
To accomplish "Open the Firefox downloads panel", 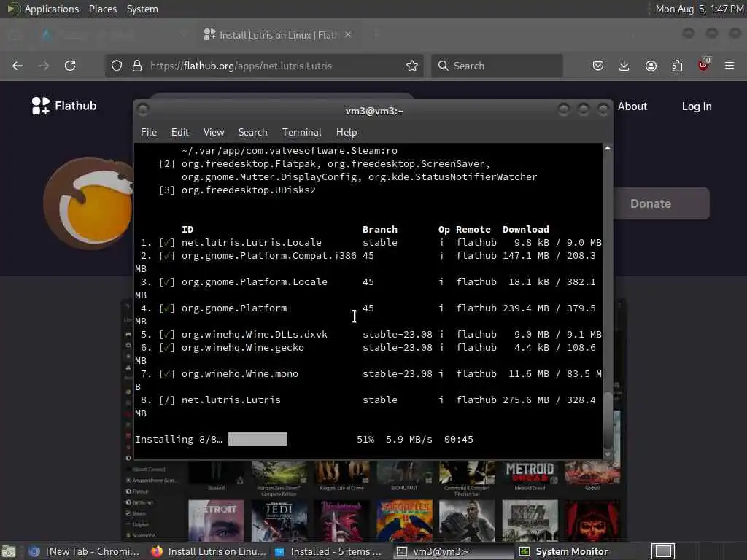I will pyautogui.click(x=624, y=66).
